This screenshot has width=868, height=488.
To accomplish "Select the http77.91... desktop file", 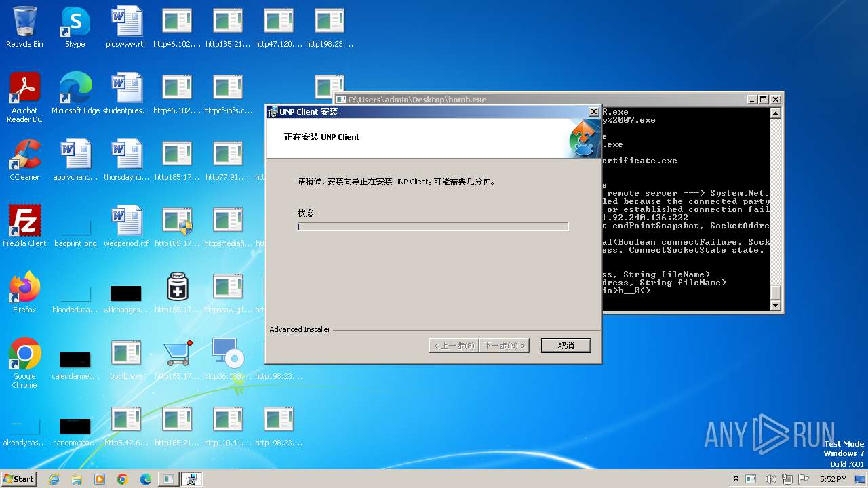I will 228,160.
